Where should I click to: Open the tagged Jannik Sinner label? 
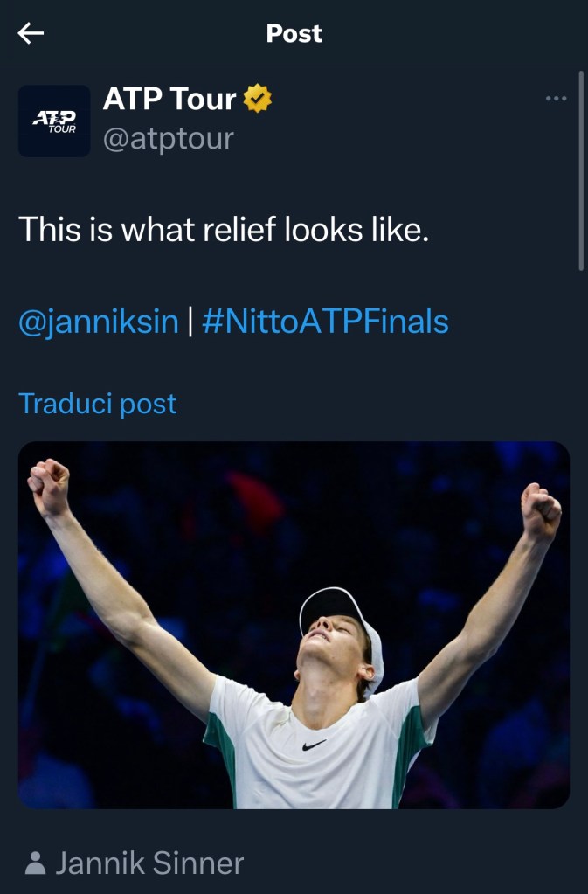149,864
